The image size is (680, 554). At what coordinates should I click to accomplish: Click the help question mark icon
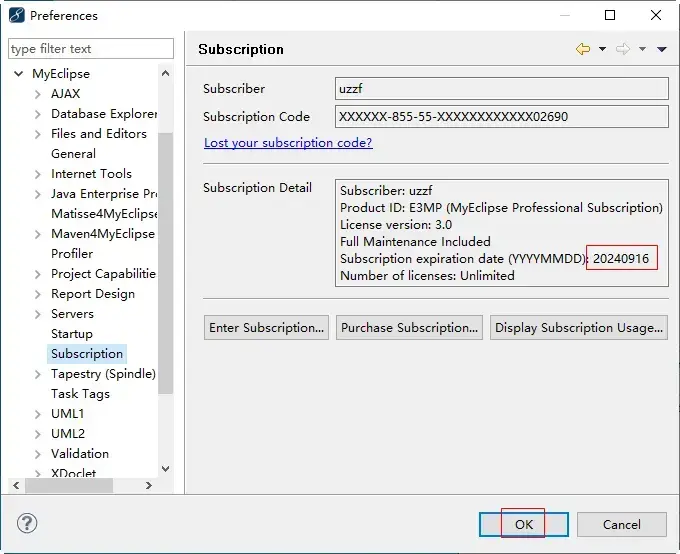point(27,523)
